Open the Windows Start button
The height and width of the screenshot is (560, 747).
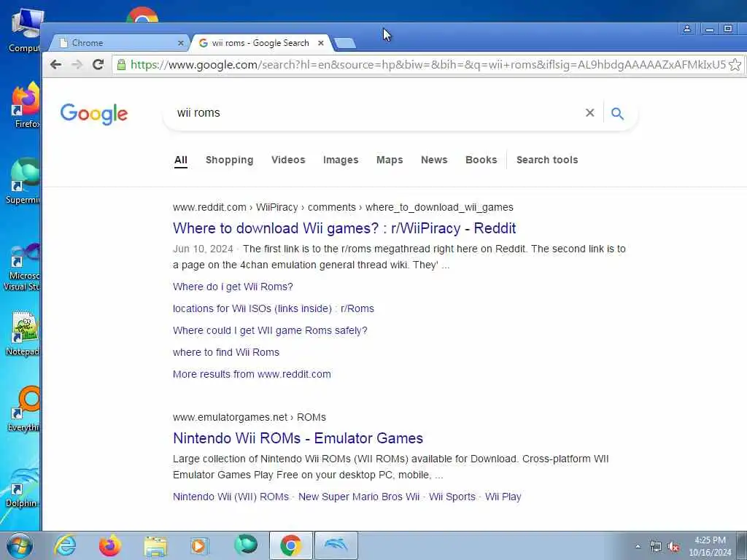(20, 545)
